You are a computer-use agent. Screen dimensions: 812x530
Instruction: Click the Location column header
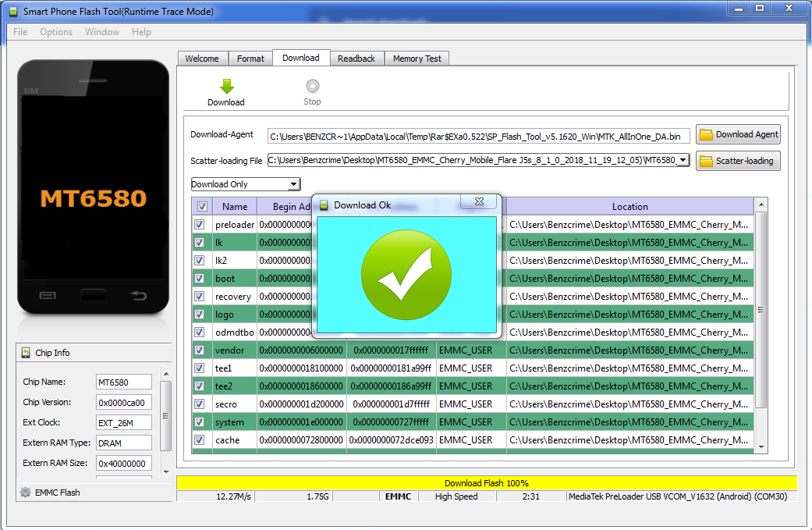(629, 206)
